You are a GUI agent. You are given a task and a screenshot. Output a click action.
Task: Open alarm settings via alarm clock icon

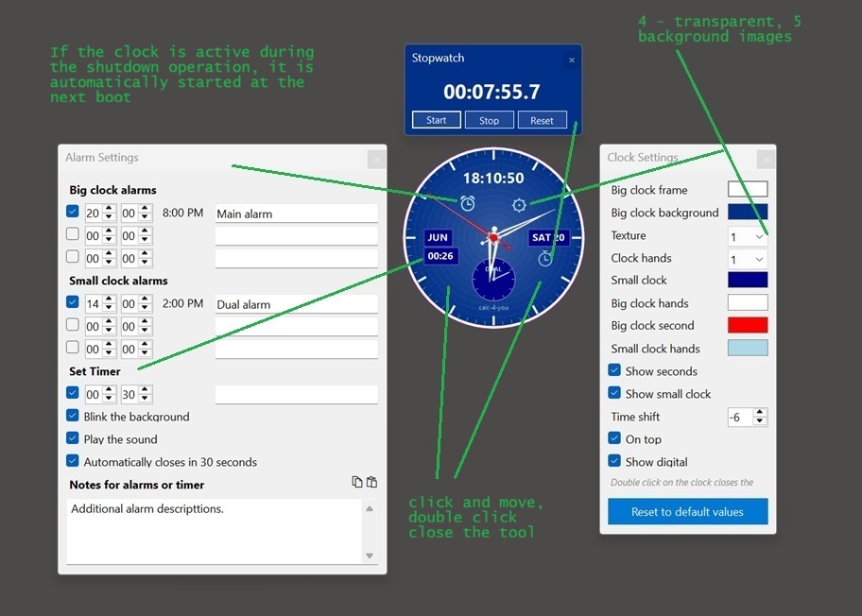click(x=467, y=203)
